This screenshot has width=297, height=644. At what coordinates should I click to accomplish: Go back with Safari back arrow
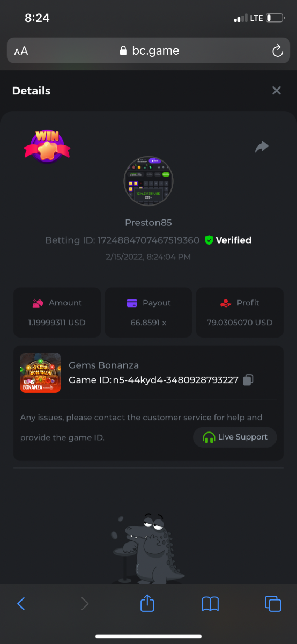tap(21, 604)
